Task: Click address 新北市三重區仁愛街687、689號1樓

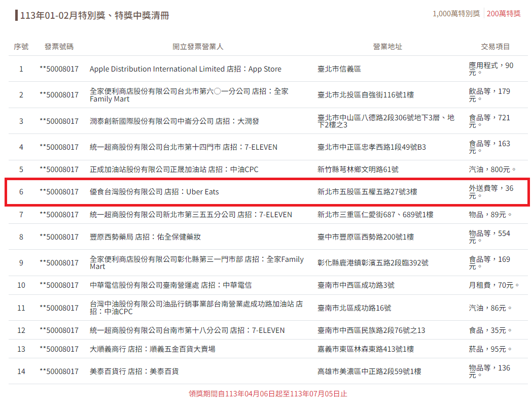Action: 375,215
